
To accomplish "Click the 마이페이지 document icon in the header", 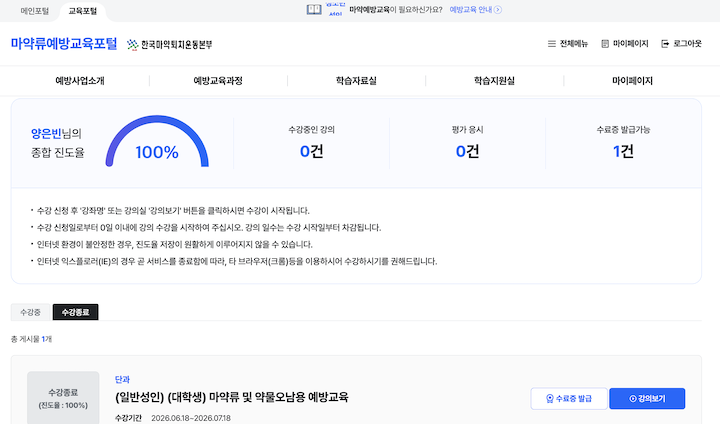I will 605,44.
